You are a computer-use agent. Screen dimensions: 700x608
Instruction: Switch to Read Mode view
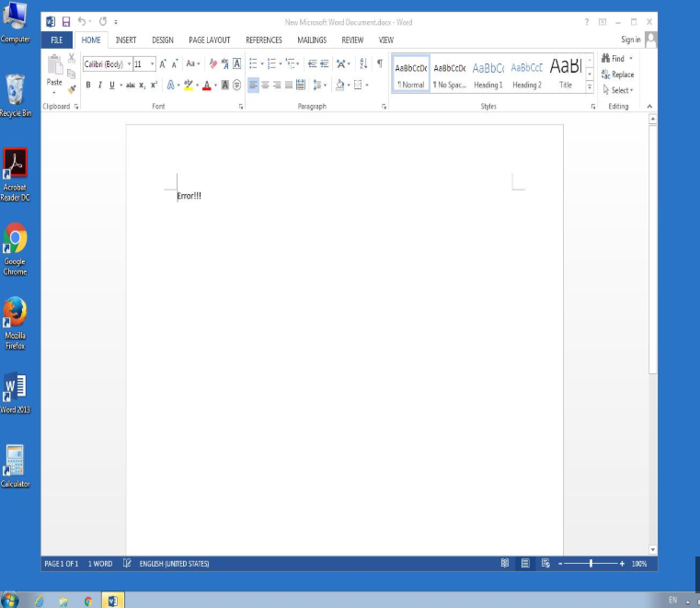pos(505,563)
